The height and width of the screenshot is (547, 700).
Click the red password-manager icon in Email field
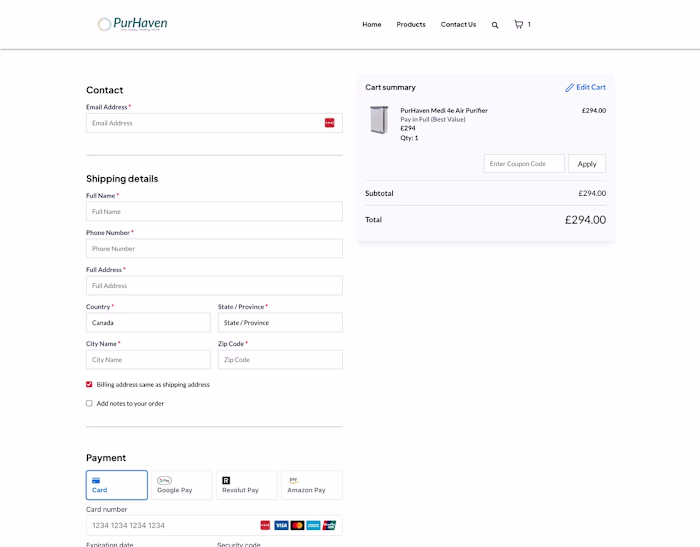click(329, 123)
